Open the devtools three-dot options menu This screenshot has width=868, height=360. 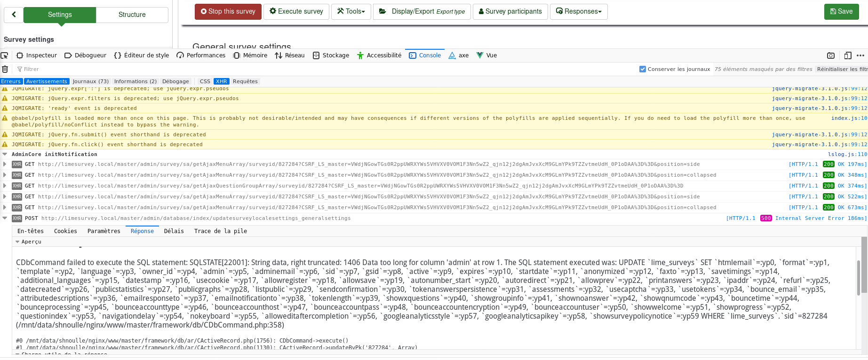click(x=860, y=55)
